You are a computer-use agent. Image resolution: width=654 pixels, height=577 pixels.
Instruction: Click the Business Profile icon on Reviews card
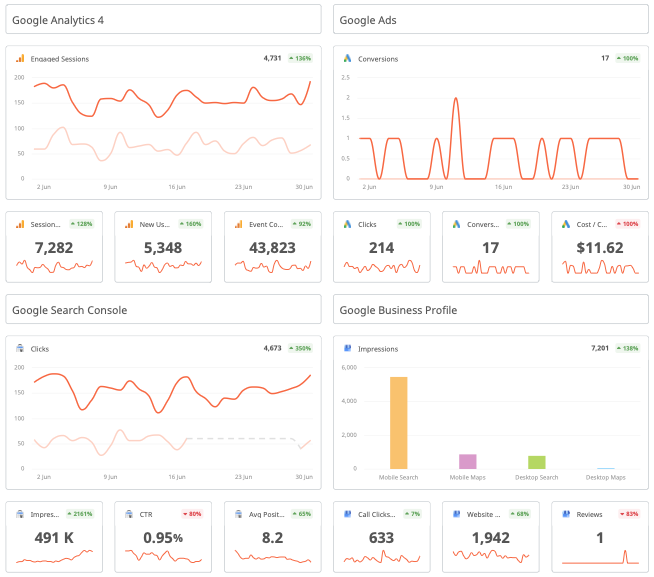(565, 514)
